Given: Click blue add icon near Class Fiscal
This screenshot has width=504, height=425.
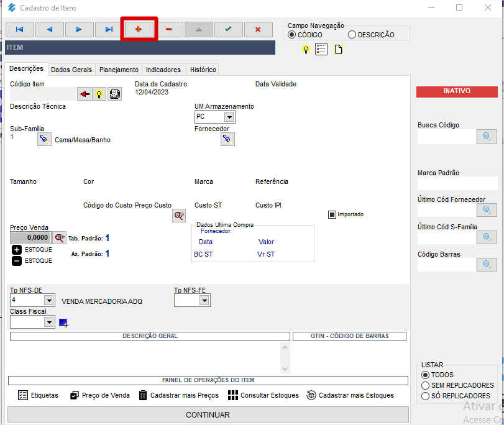Looking at the screenshot, I should (63, 322).
